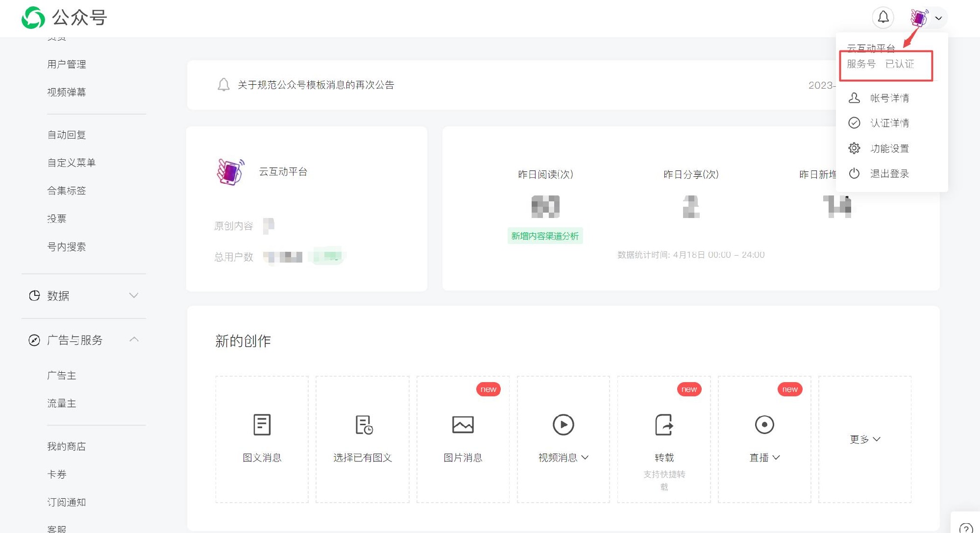Click the 新增内容渠道分析 green tag
The height and width of the screenshot is (533, 980).
point(545,236)
